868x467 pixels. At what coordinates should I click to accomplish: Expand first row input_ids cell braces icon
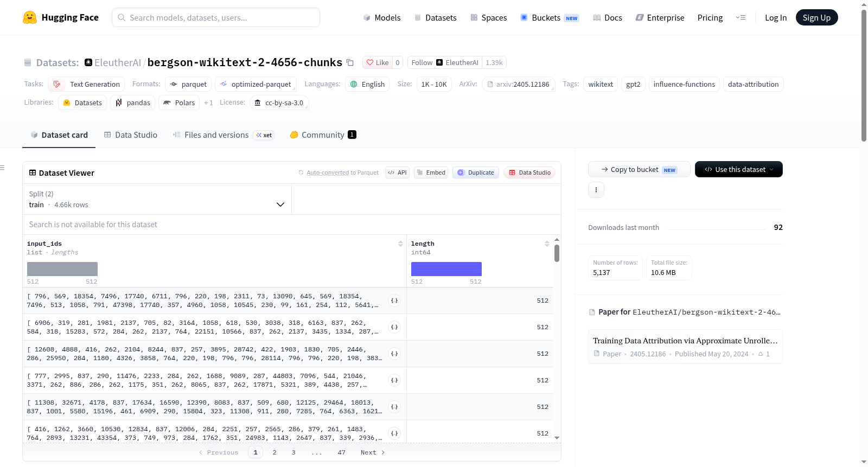tap(394, 300)
